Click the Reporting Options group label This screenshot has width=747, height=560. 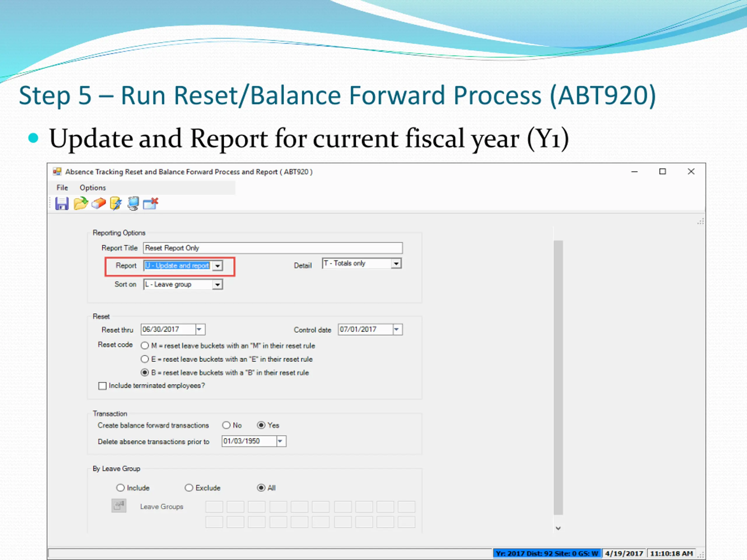tap(119, 233)
